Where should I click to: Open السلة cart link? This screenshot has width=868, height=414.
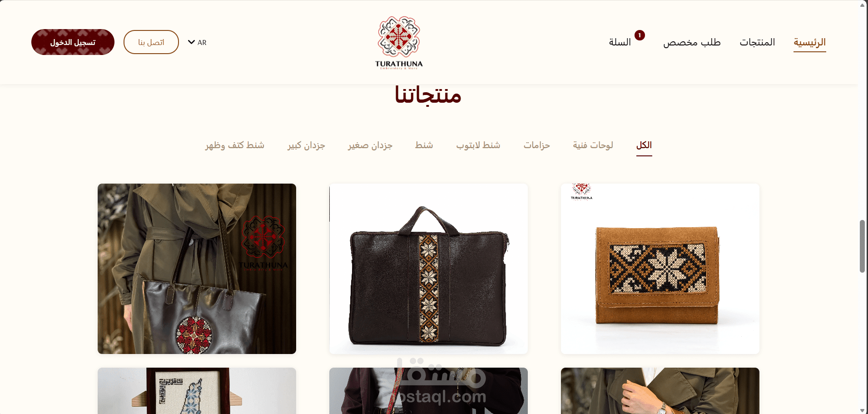point(620,42)
